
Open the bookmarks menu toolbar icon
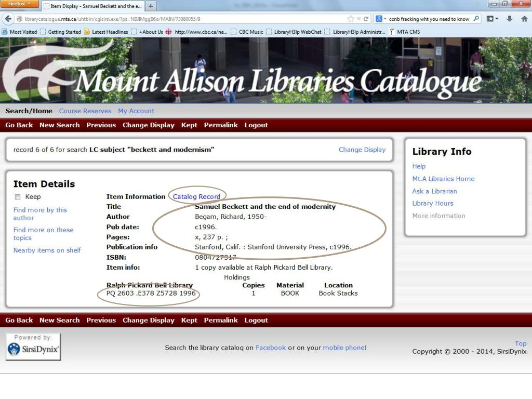point(493,19)
